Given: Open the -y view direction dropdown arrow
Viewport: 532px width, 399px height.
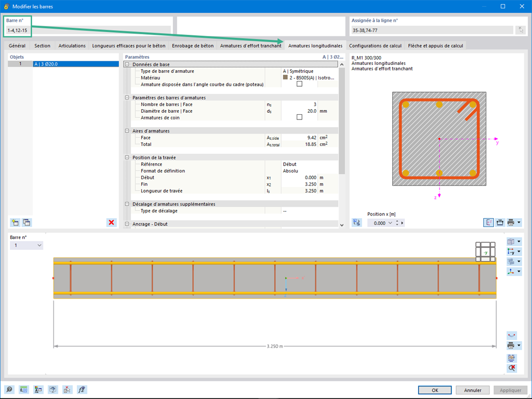Looking at the screenshot, I should (x=519, y=251).
